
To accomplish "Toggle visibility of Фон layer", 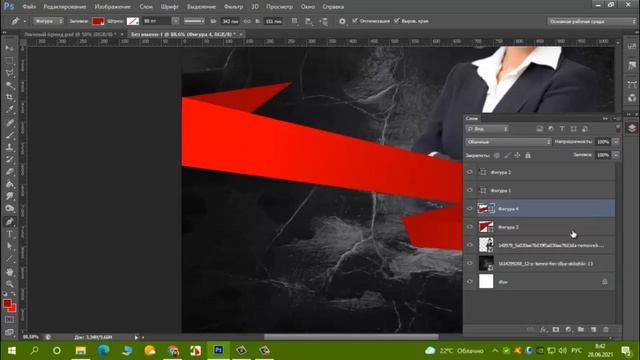I will pyautogui.click(x=470, y=282).
